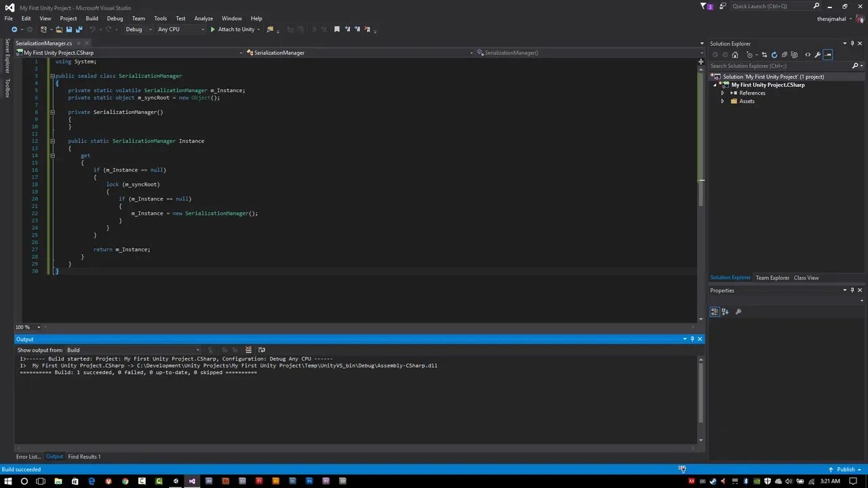The width and height of the screenshot is (868, 488).
Task: Click Clear All icon in the Output toolbar
Action: (x=249, y=350)
